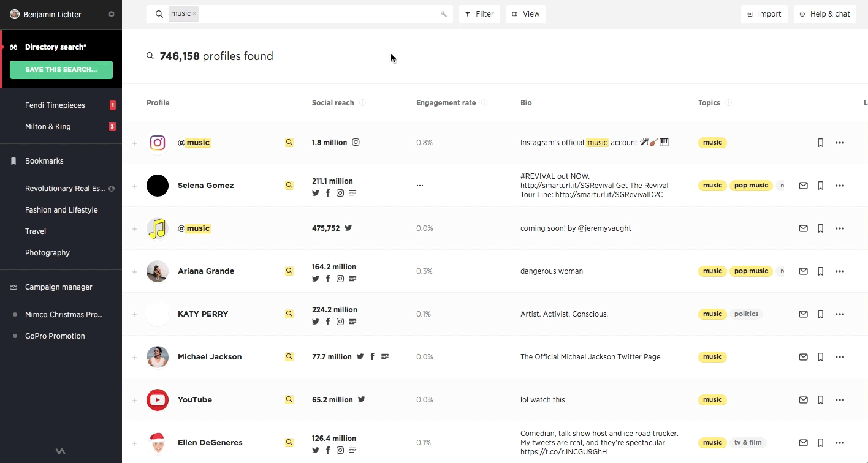Click info icon beside Social reach header
The image size is (868, 463).
[x=362, y=103]
